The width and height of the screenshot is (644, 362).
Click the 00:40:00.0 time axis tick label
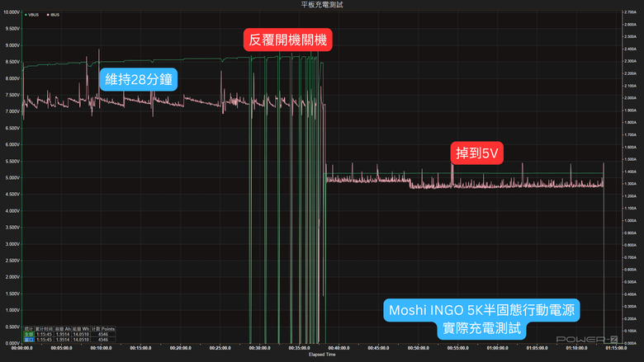tap(339, 348)
